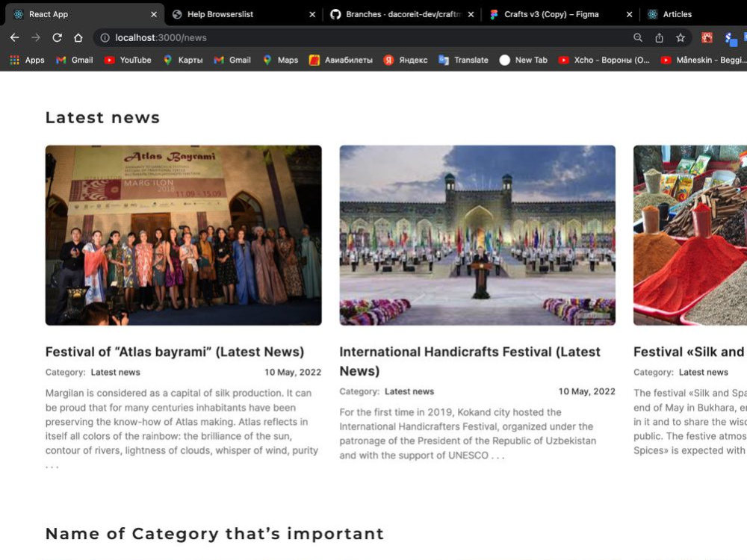Image resolution: width=747 pixels, height=560 pixels.
Task: Click the Kokand city hosted description text
Action: pos(468,433)
